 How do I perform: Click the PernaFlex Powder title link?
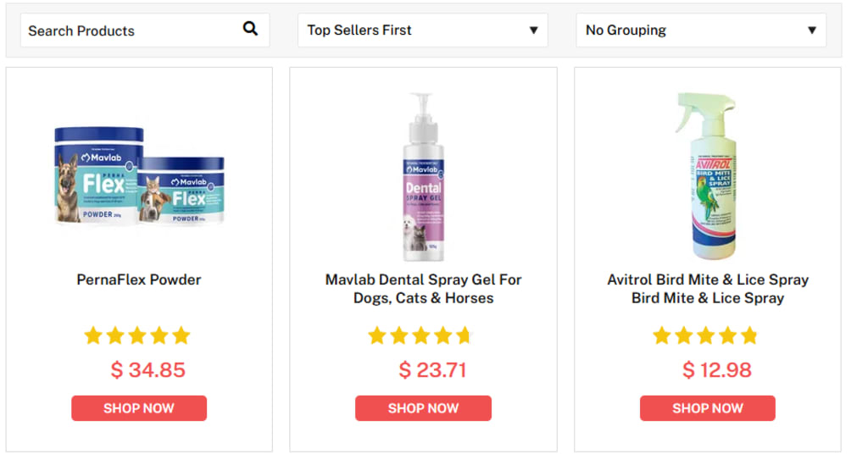coord(139,280)
